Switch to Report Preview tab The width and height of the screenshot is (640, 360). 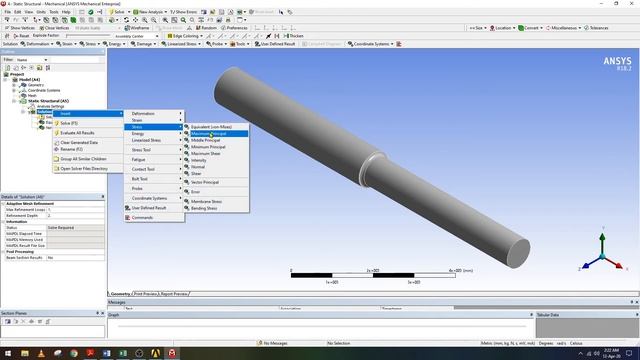174,294
